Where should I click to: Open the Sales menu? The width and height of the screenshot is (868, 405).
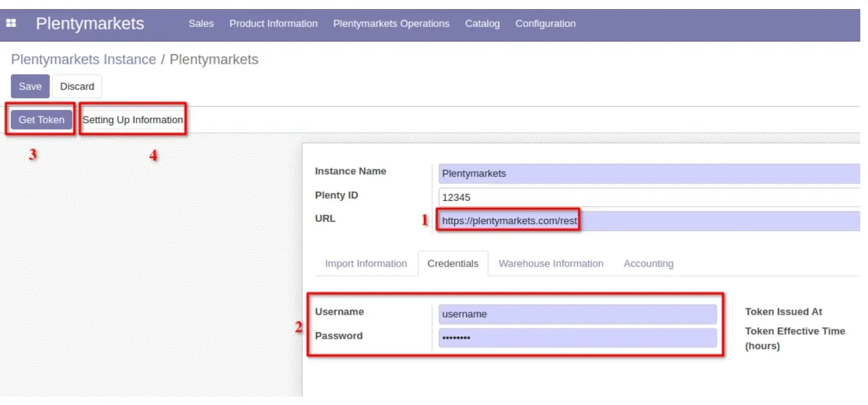point(201,24)
